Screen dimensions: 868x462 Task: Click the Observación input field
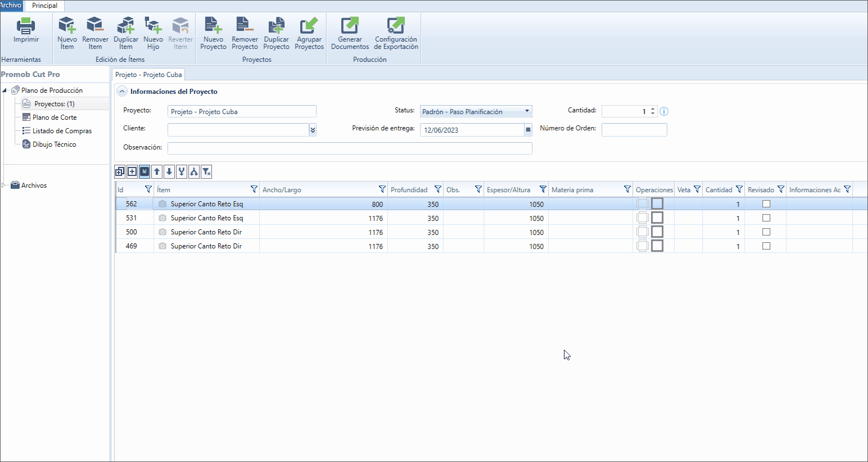(350, 148)
